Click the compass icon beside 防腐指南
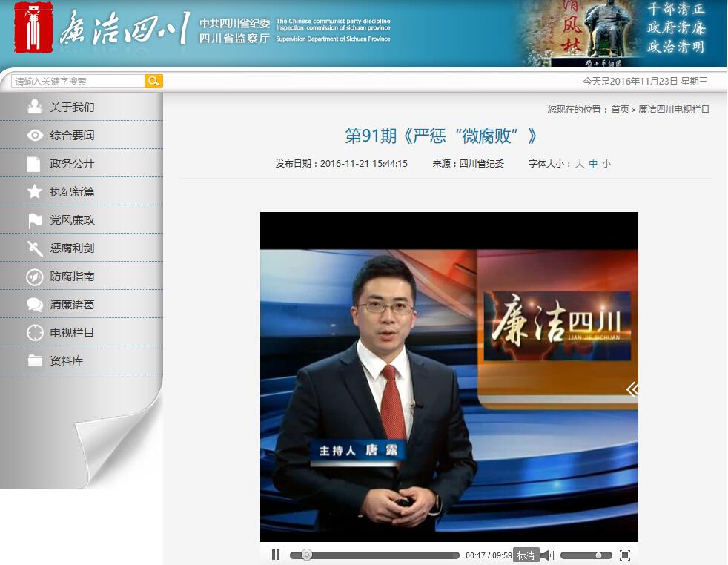 34,277
